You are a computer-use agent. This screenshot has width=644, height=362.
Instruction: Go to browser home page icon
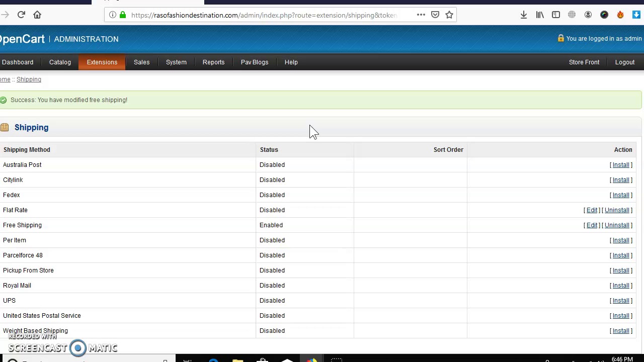[x=37, y=15]
